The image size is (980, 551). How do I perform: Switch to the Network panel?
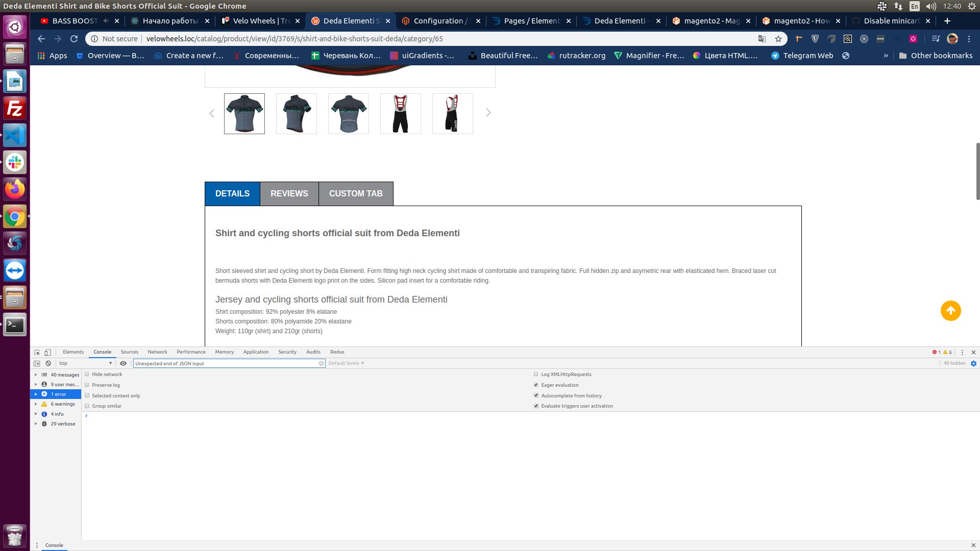click(x=157, y=352)
